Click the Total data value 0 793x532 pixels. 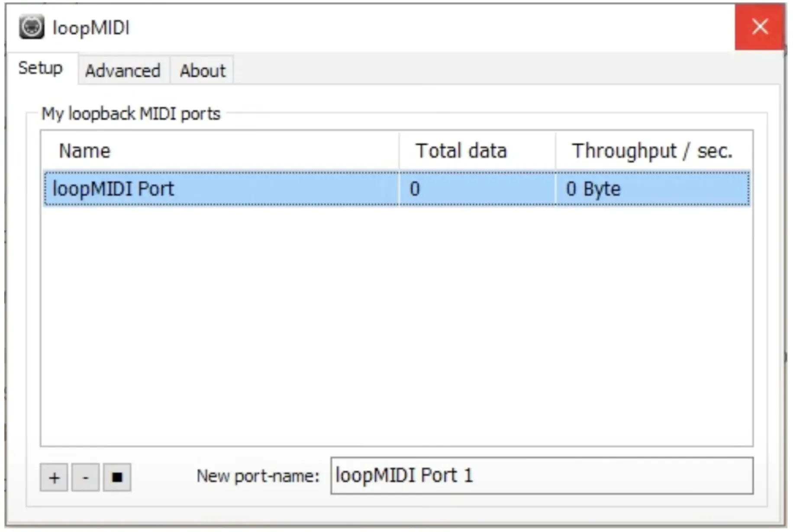coord(415,189)
